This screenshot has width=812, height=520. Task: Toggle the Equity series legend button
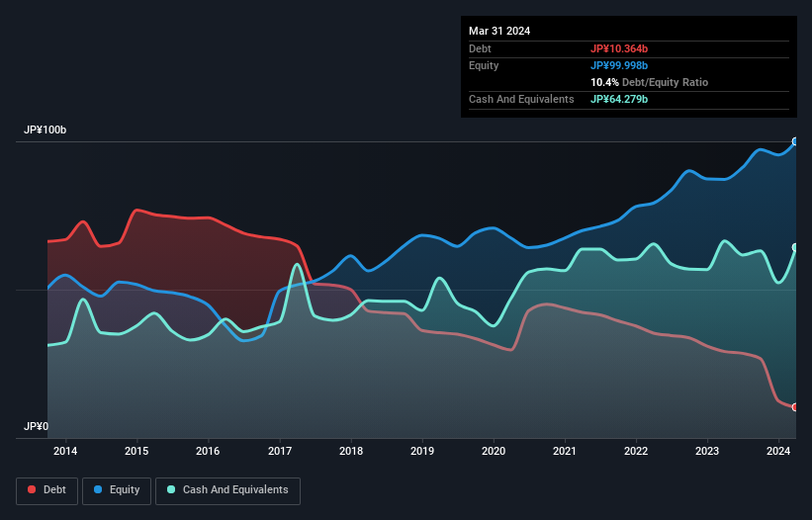tap(117, 490)
